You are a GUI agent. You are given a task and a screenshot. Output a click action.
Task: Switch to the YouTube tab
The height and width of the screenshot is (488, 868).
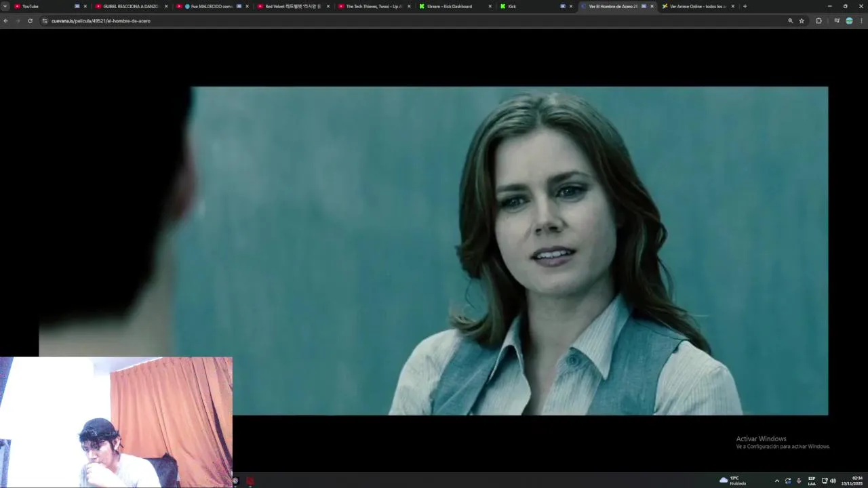[x=51, y=6]
